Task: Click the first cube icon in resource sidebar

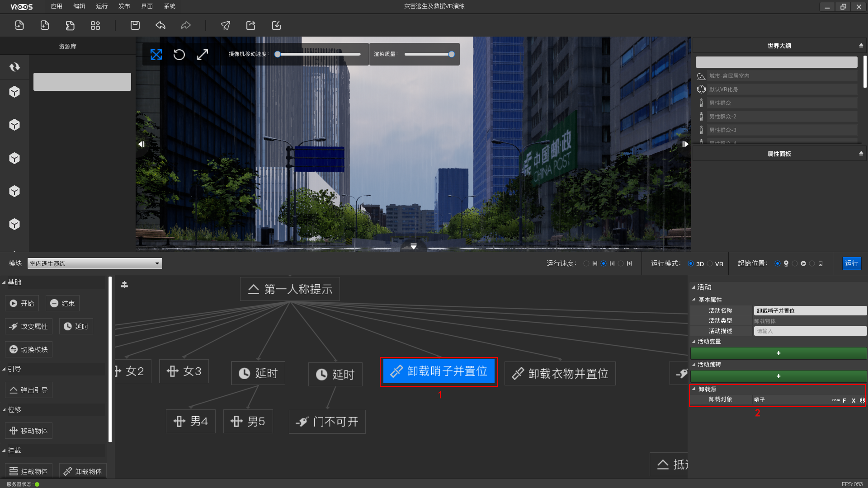Action: click(14, 92)
